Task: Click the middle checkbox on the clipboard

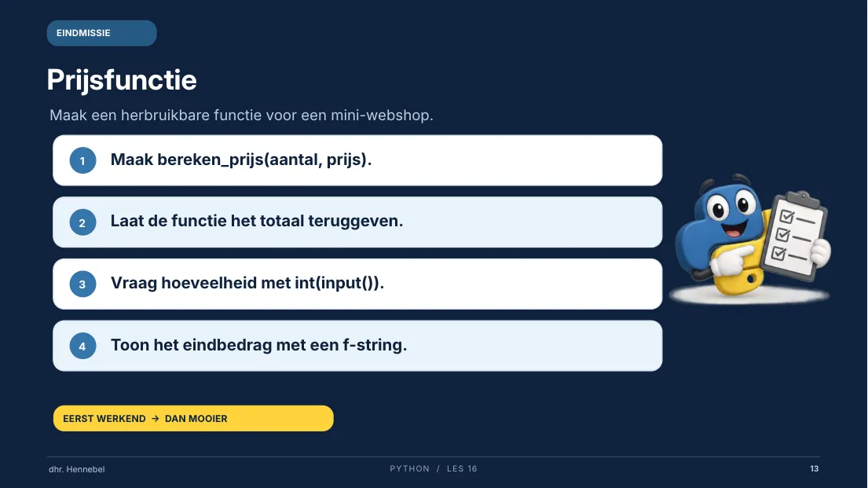Action: [782, 235]
